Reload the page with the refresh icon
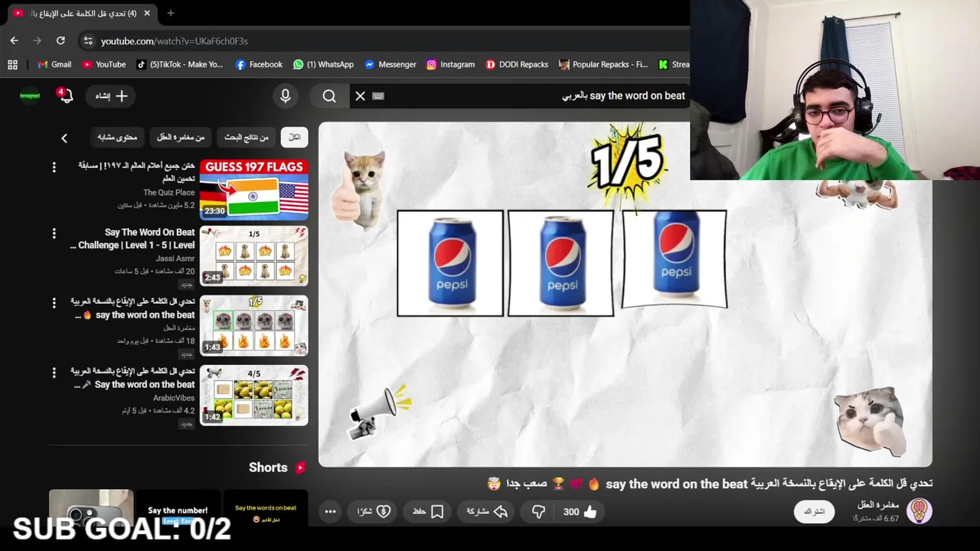This screenshot has height=551, width=980. pyautogui.click(x=60, y=41)
